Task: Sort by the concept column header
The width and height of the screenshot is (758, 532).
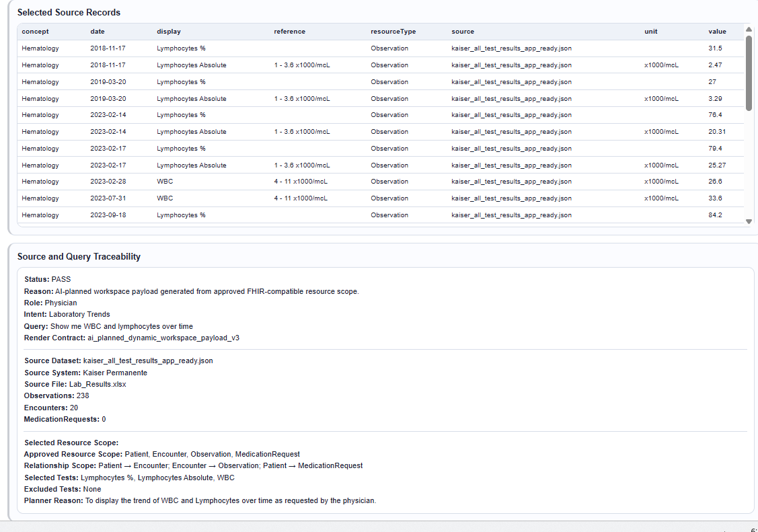Action: 35,32
